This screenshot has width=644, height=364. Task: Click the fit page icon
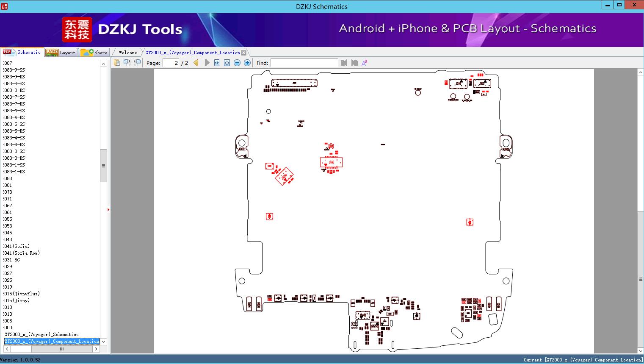click(x=227, y=63)
